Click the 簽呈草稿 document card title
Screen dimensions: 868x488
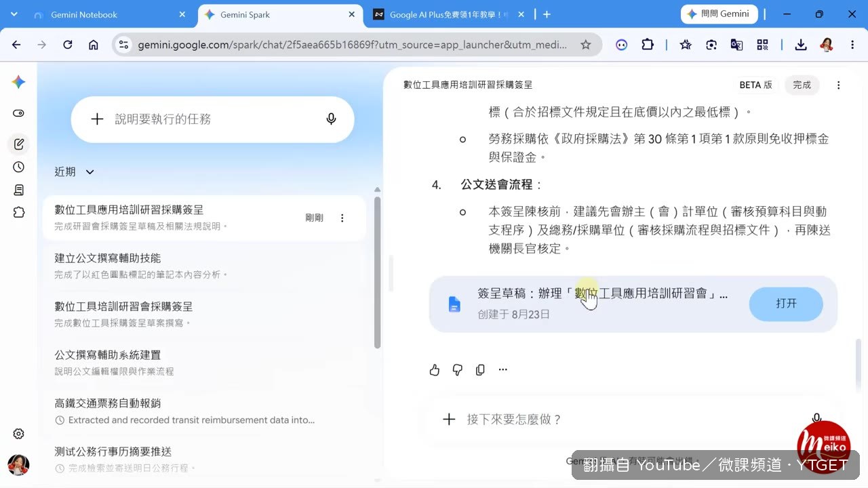[602, 294]
